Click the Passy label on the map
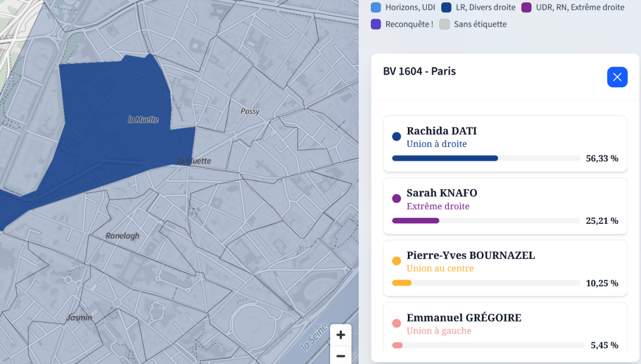641x364 pixels. pyautogui.click(x=249, y=111)
